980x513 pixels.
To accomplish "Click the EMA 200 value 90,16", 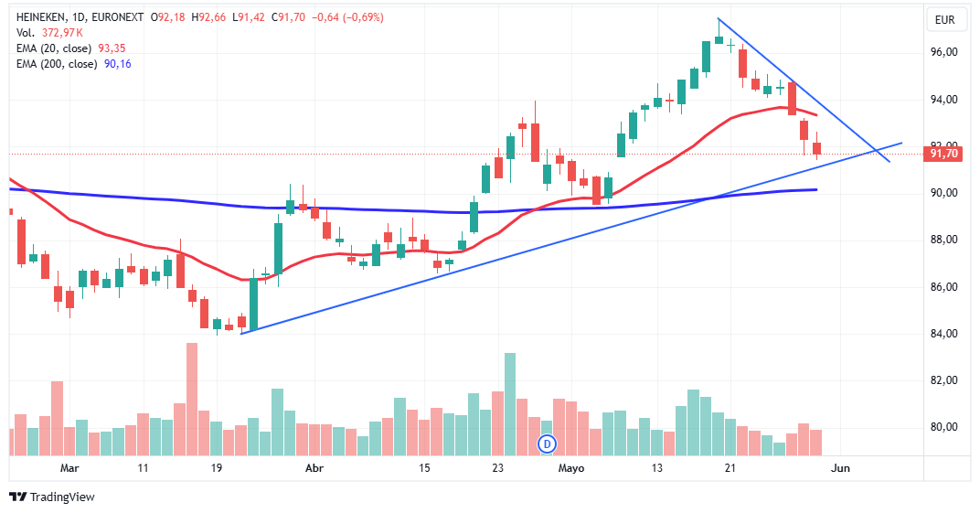I will [118, 64].
